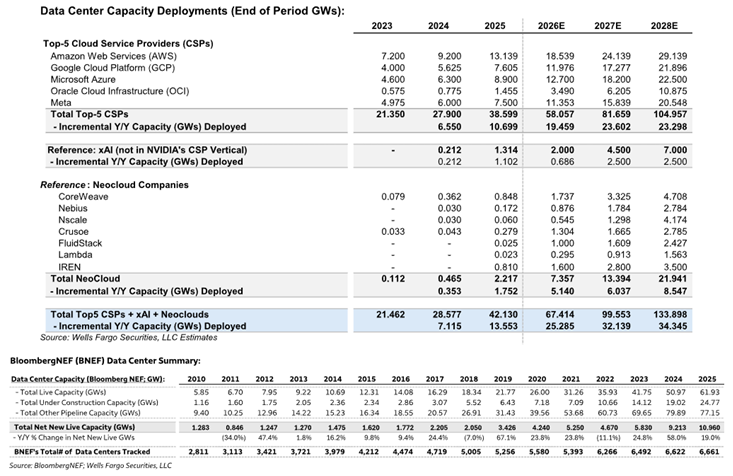Select Nscale 2028E value 4.174
733x476 pixels.
point(675,220)
